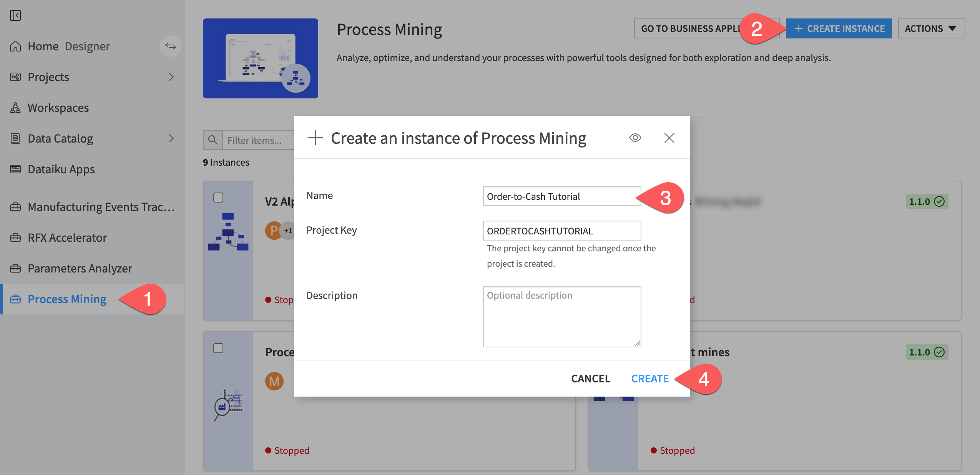Click the orange M user avatar

tap(274, 381)
